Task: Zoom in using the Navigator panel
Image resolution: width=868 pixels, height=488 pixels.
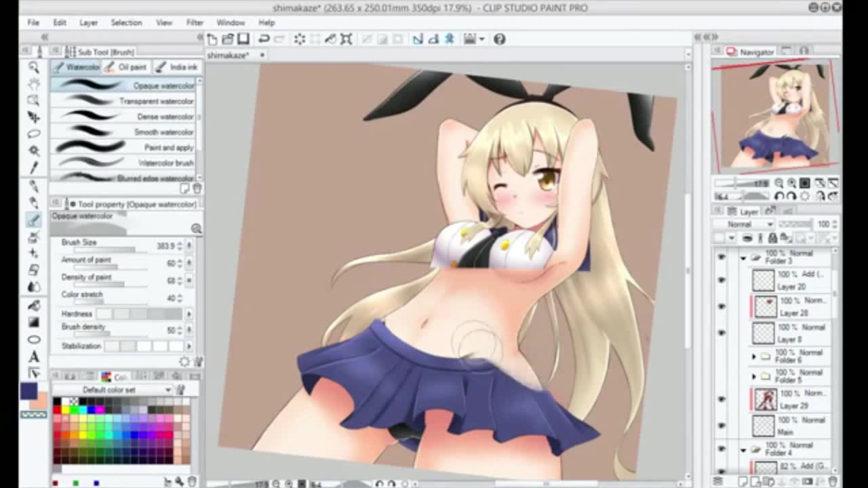Action: (x=791, y=184)
